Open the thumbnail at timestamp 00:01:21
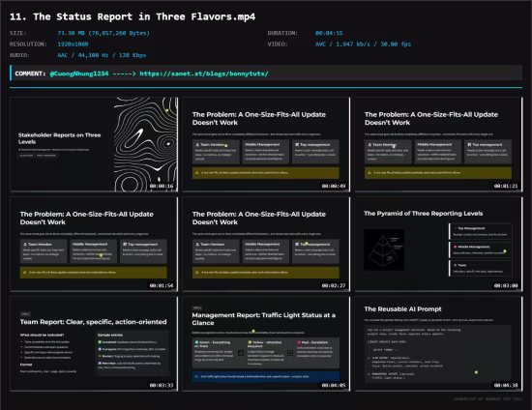This screenshot has width=532, height=410. pyautogui.click(x=439, y=144)
